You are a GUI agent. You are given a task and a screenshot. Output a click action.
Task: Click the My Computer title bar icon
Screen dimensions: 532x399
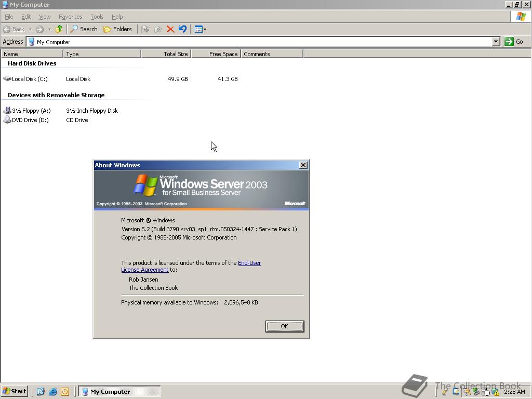coord(5,4)
